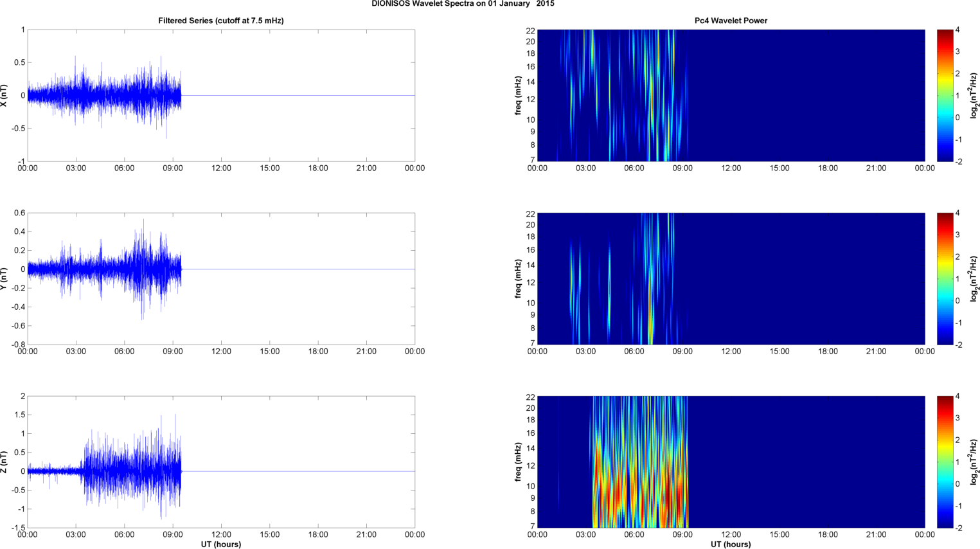Click the Z (nT) filtered series plot

[221, 462]
